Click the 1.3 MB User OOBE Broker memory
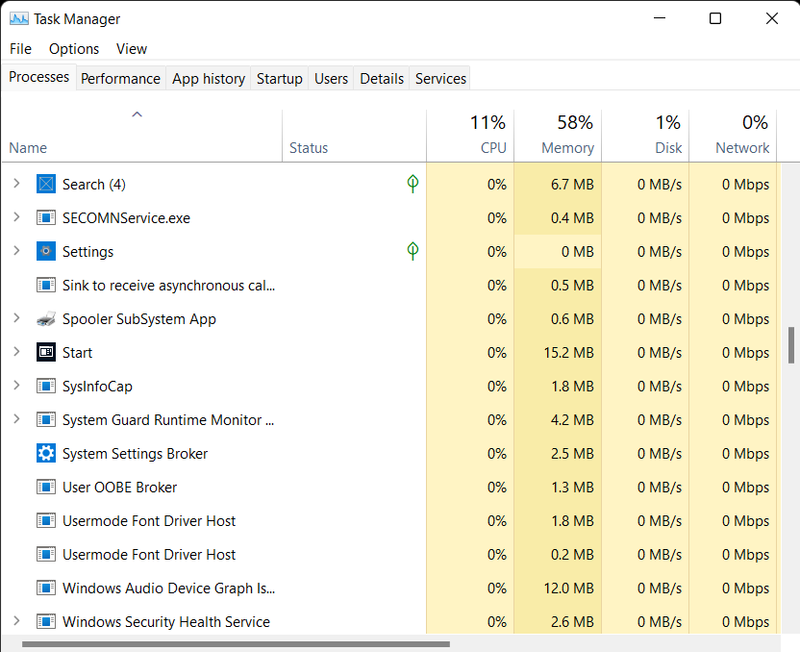The height and width of the screenshot is (652, 800). click(572, 487)
